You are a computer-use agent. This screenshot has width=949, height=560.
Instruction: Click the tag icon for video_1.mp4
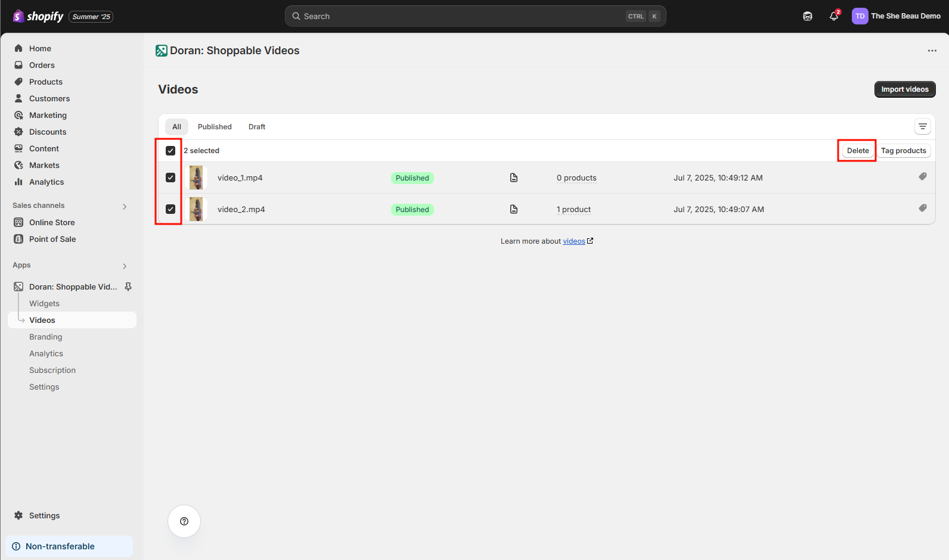[x=923, y=176]
